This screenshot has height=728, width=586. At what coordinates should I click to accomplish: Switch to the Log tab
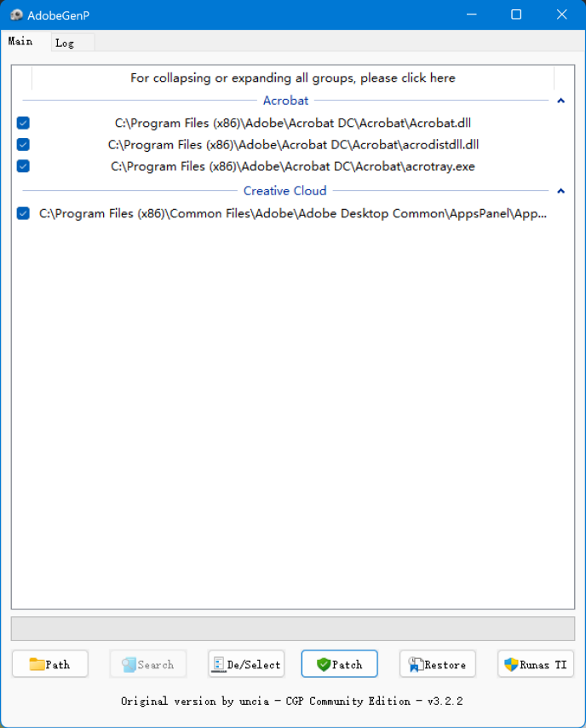coord(65,43)
